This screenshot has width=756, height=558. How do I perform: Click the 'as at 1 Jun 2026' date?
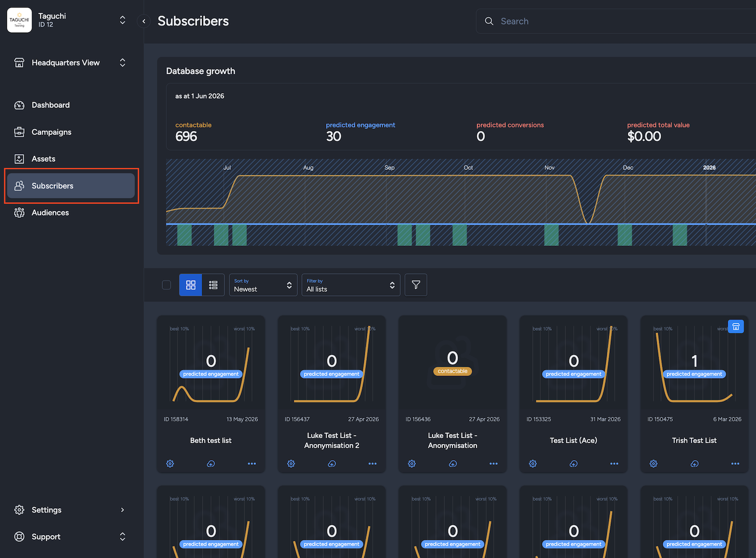[200, 96]
